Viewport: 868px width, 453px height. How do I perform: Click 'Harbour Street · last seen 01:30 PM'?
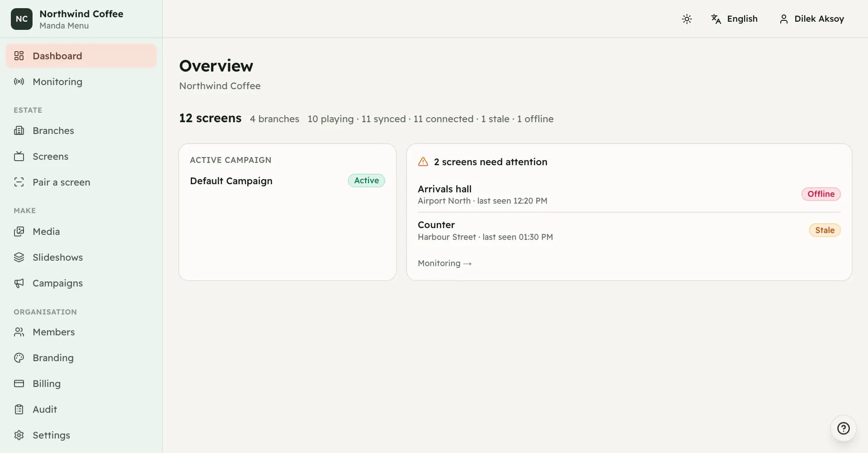point(485,237)
